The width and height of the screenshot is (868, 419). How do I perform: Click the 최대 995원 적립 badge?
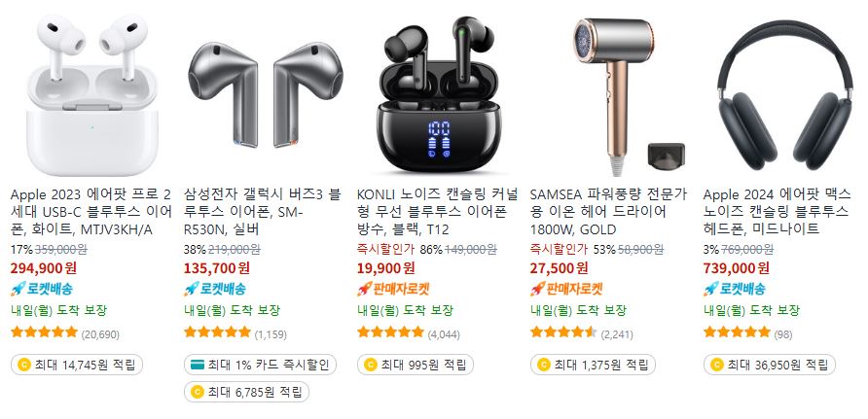[416, 365]
